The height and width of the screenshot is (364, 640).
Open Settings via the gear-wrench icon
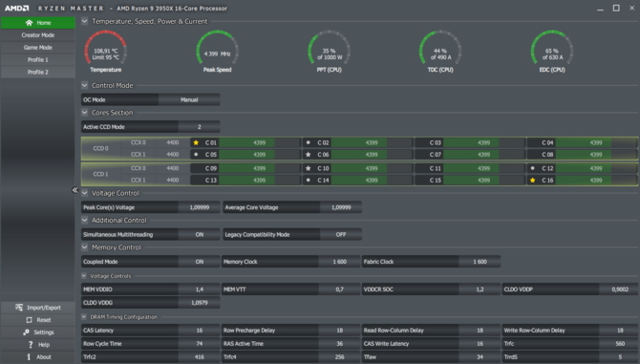26,332
